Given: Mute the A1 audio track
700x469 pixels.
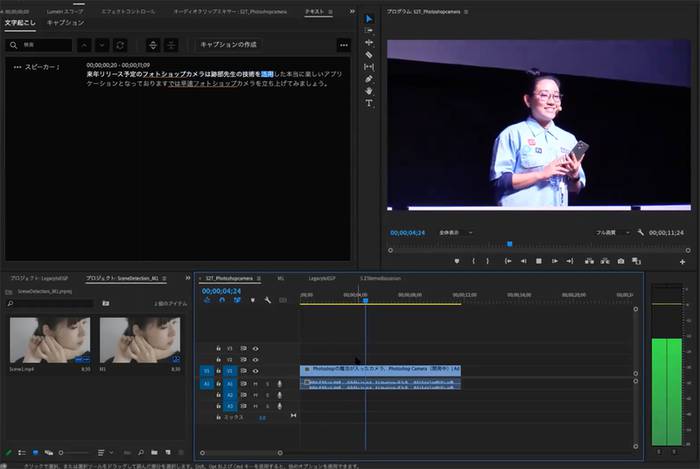Looking at the screenshot, I should [x=255, y=384].
